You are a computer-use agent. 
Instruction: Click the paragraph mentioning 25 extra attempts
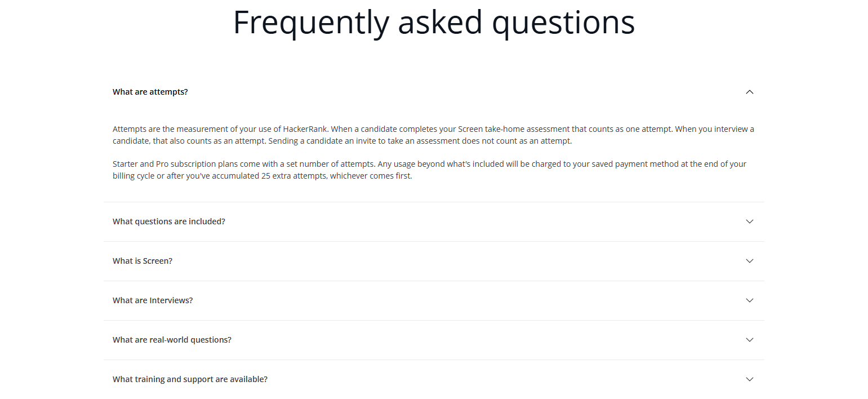[x=429, y=170]
